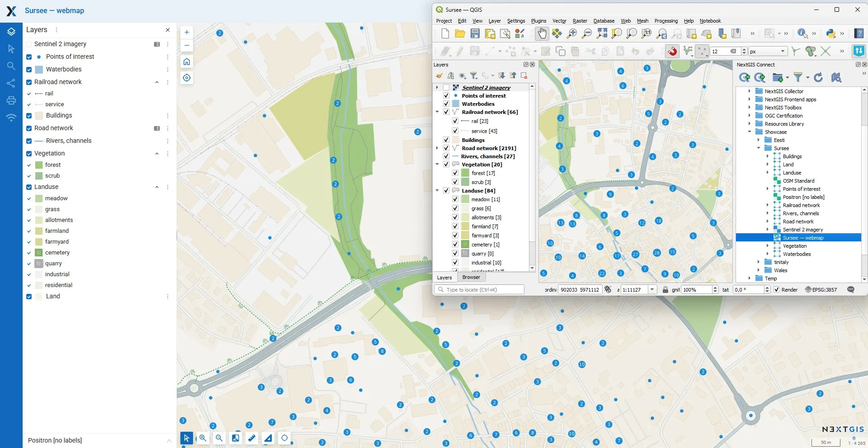Click the webmap zoom in plus button
The height and width of the screenshot is (448, 868).
click(187, 32)
